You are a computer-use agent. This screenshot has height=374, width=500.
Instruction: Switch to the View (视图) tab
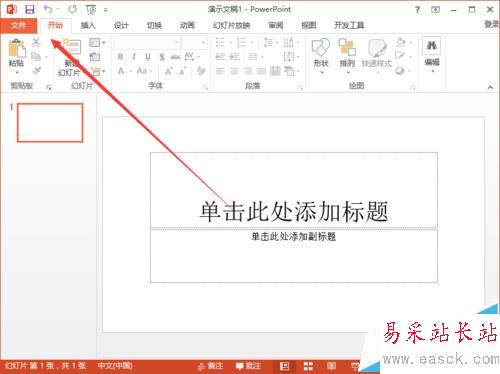click(309, 25)
